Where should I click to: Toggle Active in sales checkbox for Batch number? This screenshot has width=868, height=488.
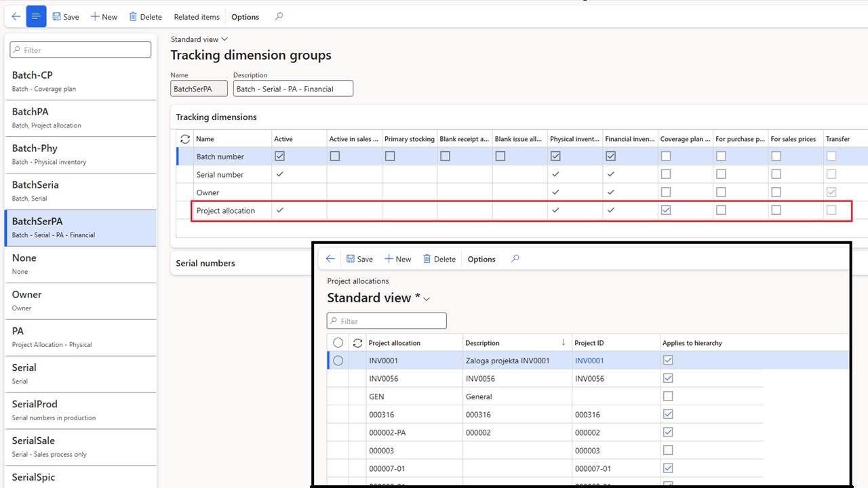click(335, 156)
